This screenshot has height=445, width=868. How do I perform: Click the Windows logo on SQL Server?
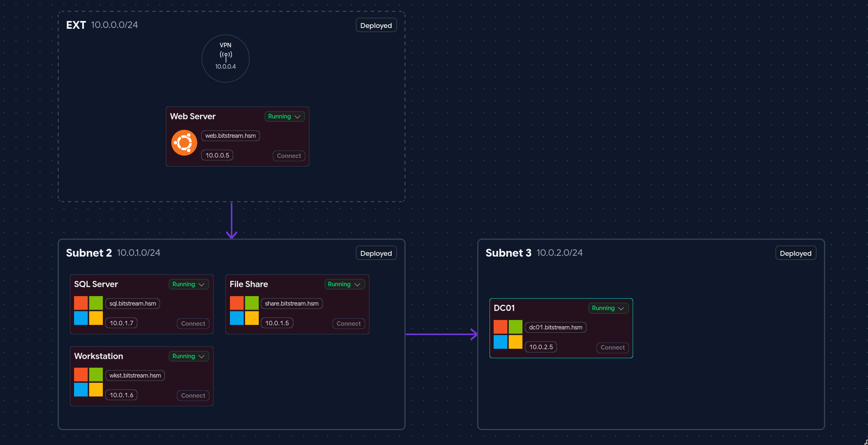pyautogui.click(x=88, y=311)
